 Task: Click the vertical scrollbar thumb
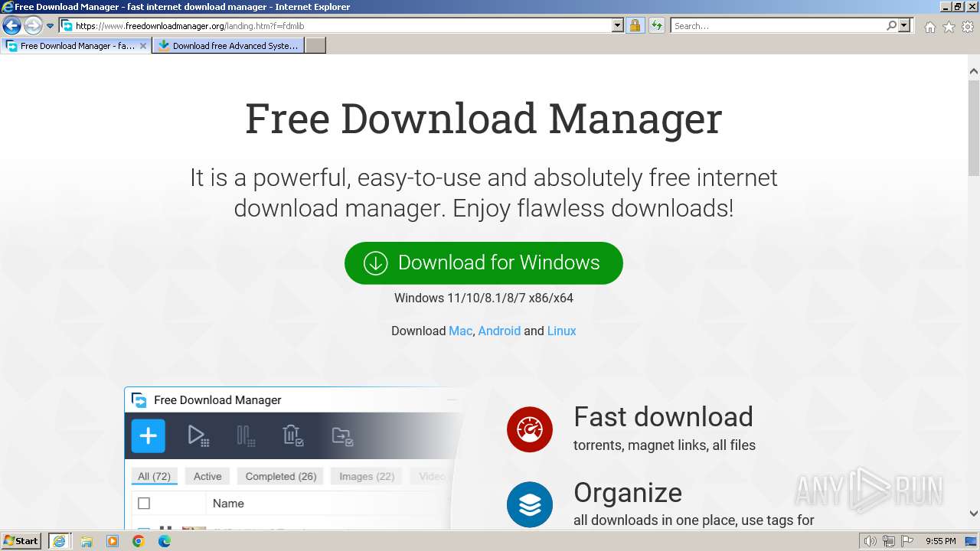click(974, 127)
